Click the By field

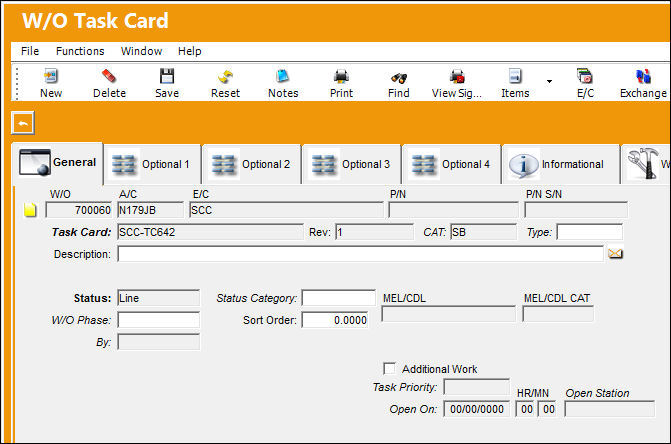click(158, 342)
